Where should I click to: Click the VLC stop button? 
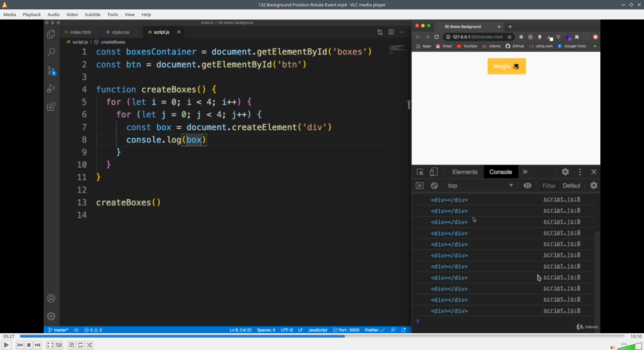click(x=29, y=345)
